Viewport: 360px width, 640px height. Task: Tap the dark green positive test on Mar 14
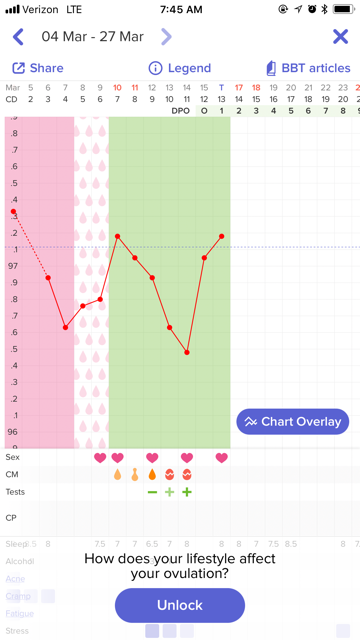(x=187, y=492)
